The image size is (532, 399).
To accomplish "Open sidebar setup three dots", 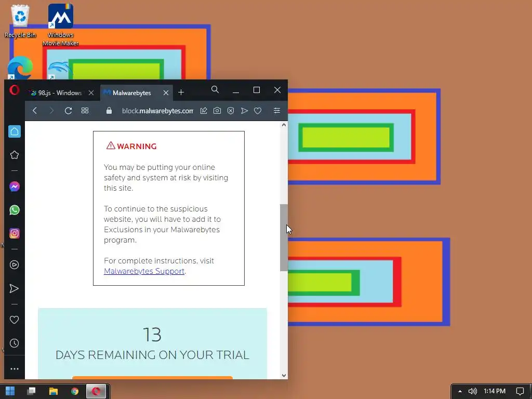I will point(14,369).
